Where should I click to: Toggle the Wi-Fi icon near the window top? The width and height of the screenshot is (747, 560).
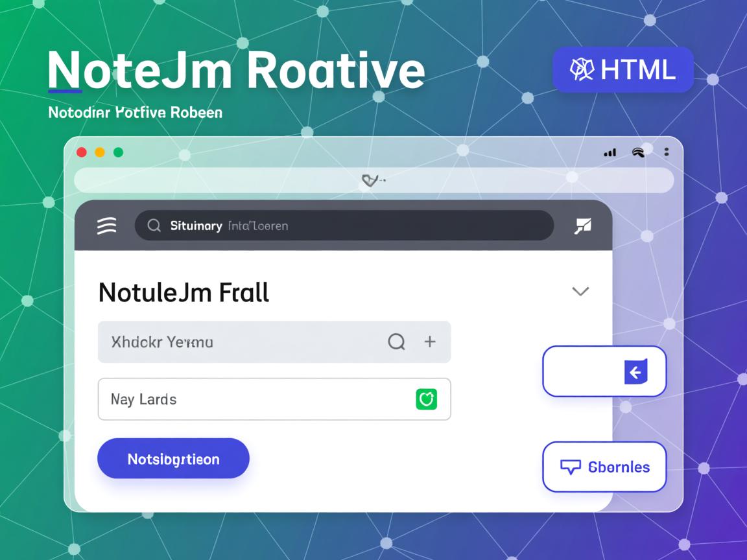coord(639,151)
